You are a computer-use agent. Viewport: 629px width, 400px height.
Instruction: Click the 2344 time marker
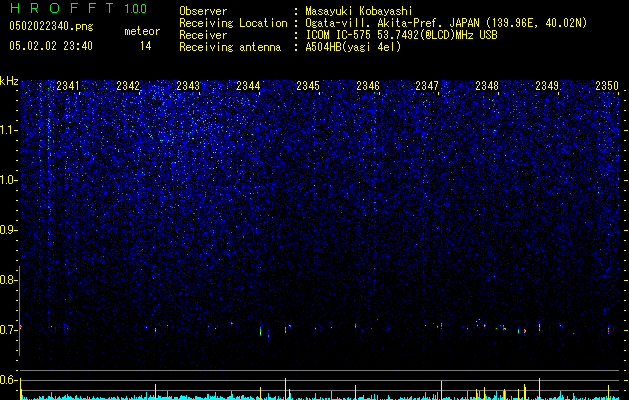pyautogui.click(x=248, y=86)
